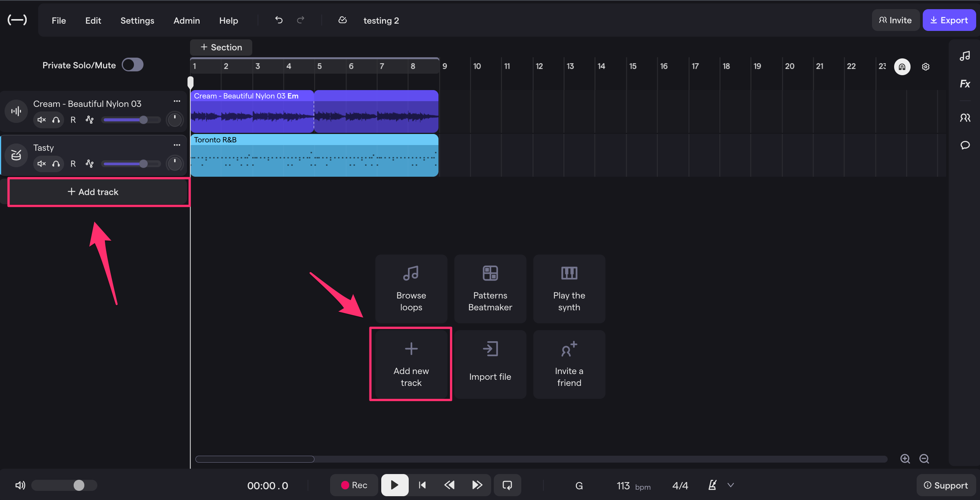Click the metronome icon in transport bar
The image size is (980, 500).
click(712, 485)
